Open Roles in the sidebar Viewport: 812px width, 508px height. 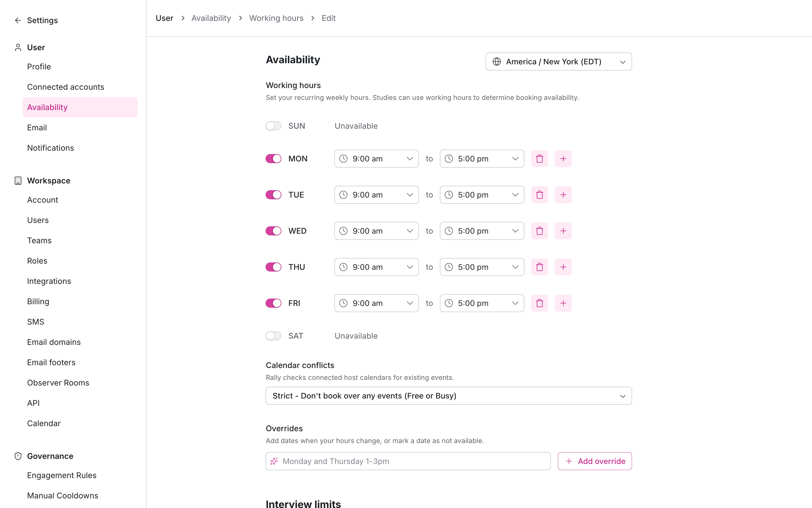(x=37, y=261)
